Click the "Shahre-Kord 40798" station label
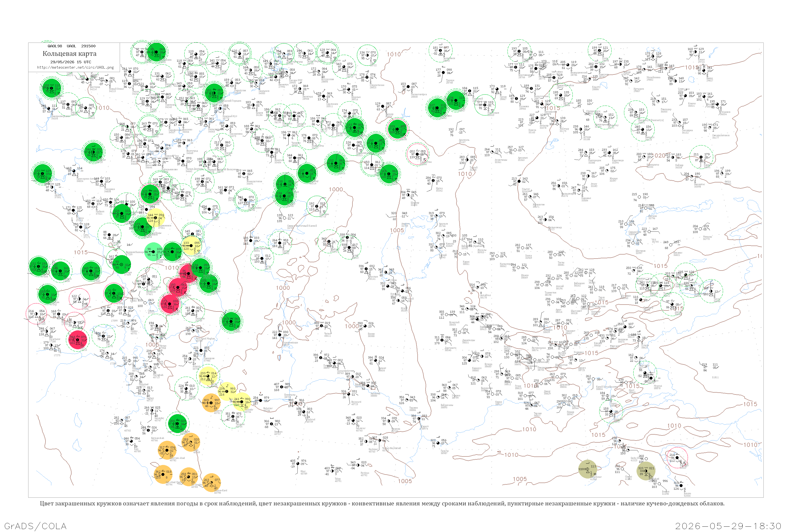Screen dimensions: 798x532 tap(220, 492)
